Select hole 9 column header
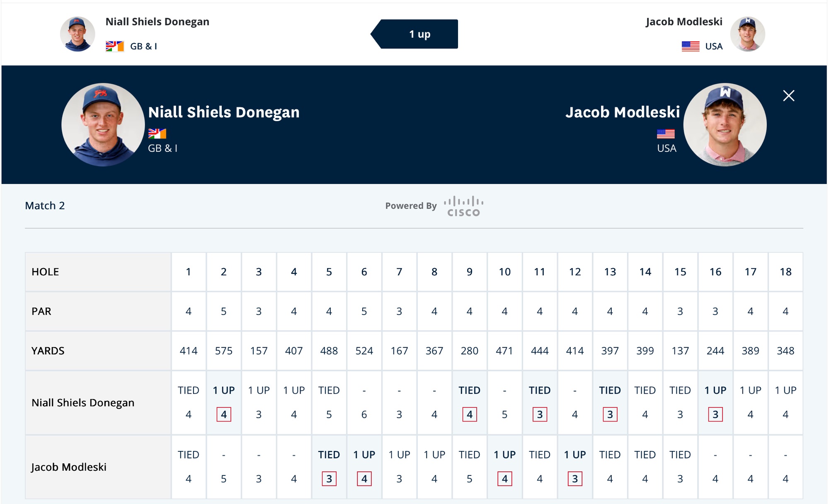The width and height of the screenshot is (829, 504). [x=469, y=272]
